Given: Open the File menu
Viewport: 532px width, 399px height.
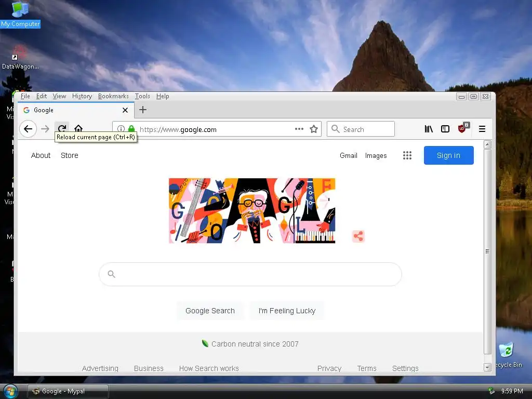Looking at the screenshot, I should (x=25, y=96).
